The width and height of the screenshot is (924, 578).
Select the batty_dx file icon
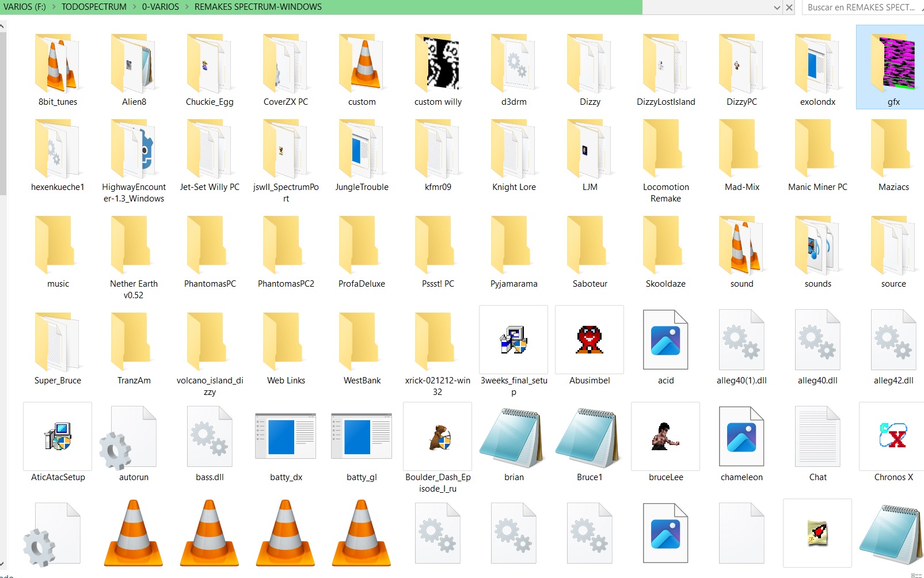pos(286,436)
